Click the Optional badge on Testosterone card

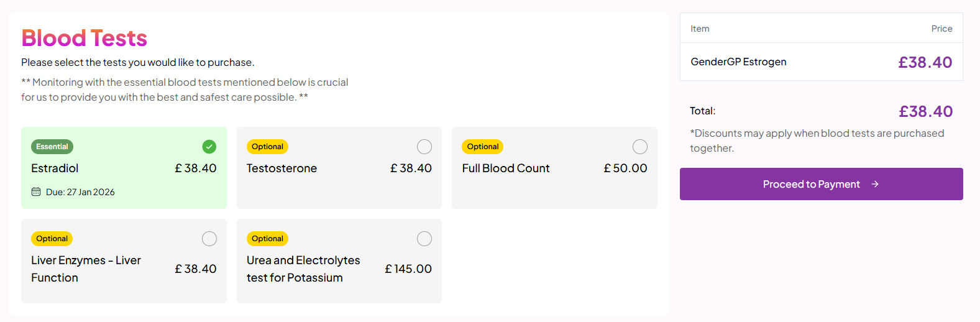point(267,147)
